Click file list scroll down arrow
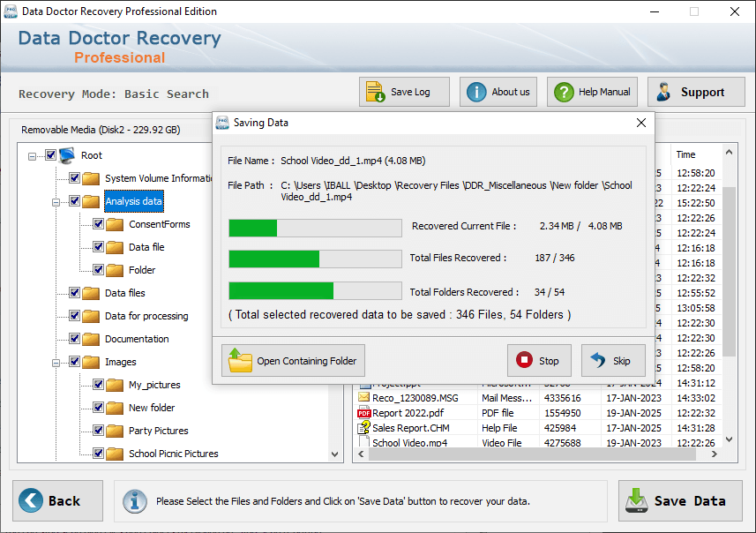The image size is (756, 533). (x=729, y=439)
